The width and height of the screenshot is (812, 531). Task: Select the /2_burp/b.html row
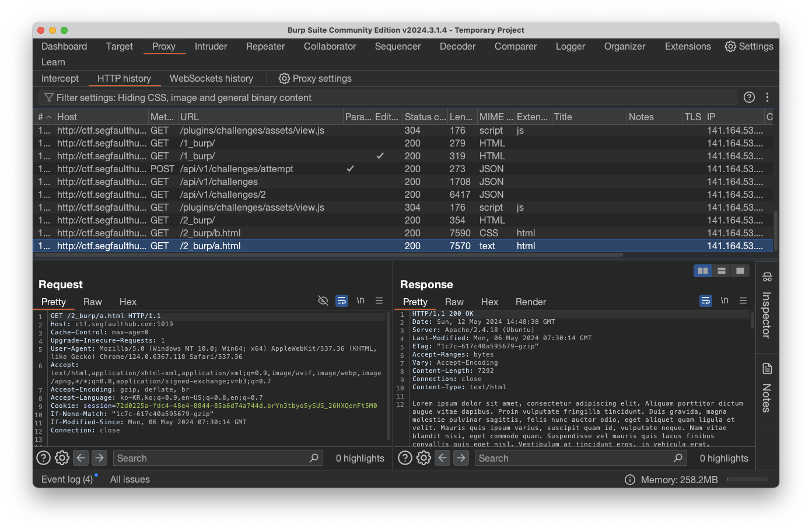404,233
